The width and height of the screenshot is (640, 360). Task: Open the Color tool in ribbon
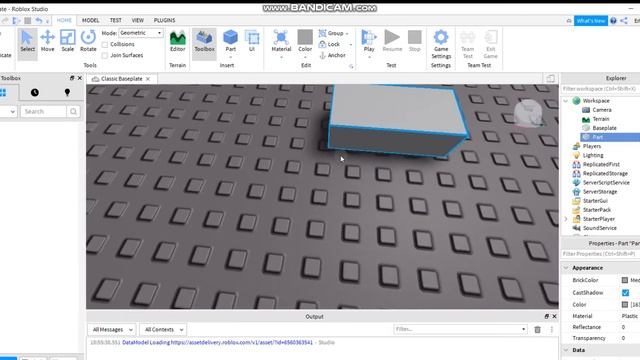pyautogui.click(x=305, y=41)
